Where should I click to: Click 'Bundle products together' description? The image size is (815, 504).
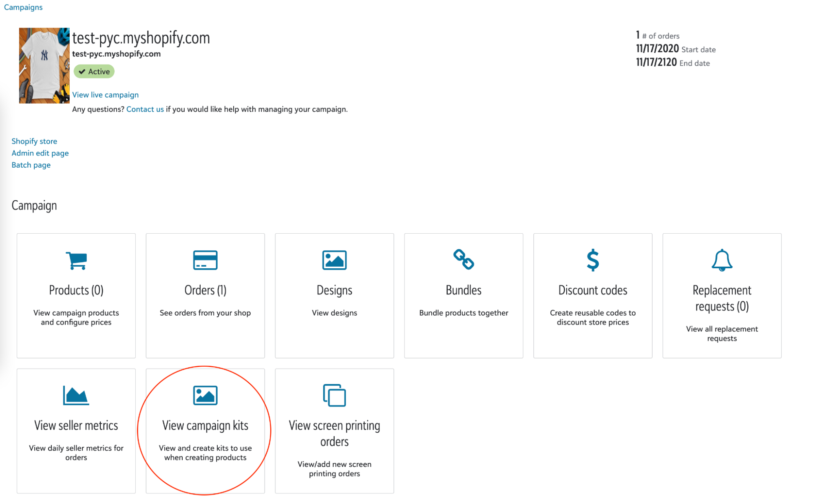464,313
